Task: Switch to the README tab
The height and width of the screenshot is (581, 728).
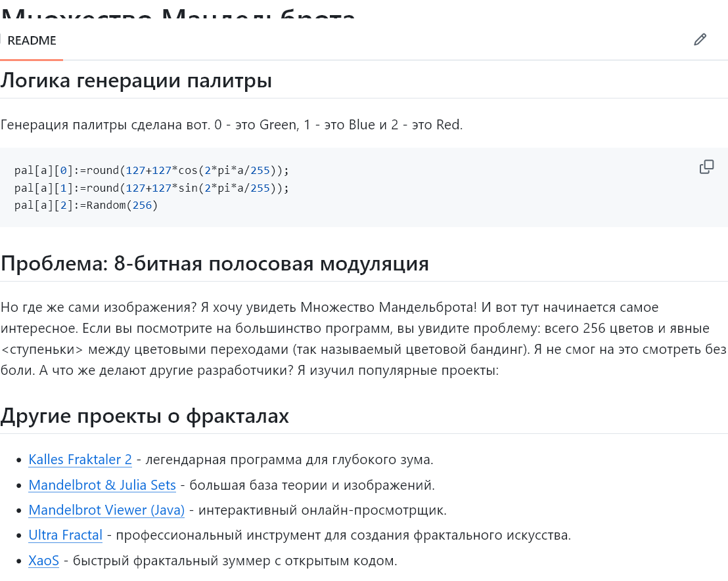Action: click(x=32, y=40)
